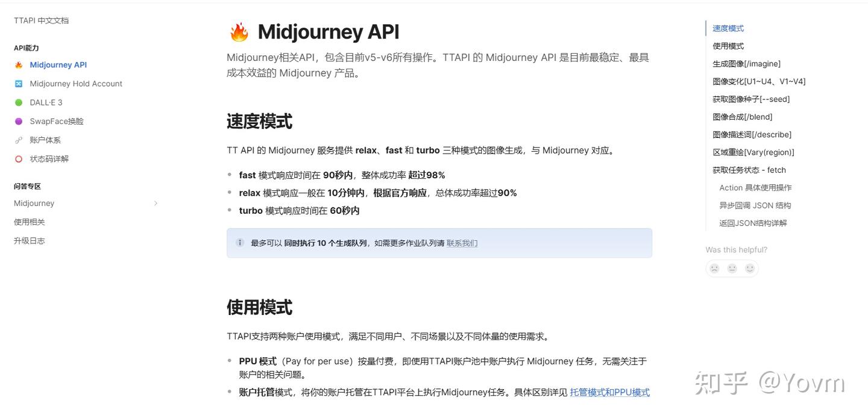Select the link icon beside 账户体系
The height and width of the screenshot is (418, 868).
(x=19, y=140)
